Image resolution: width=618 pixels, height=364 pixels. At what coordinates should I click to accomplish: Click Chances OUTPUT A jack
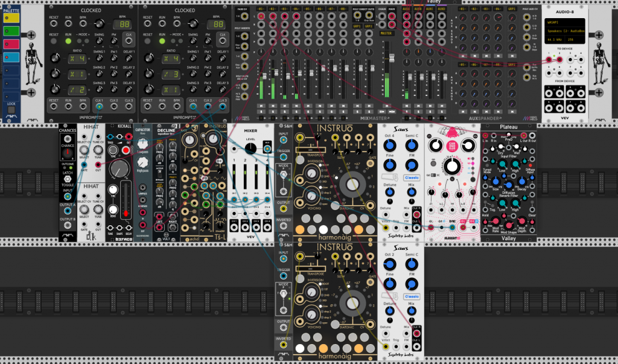(68, 211)
